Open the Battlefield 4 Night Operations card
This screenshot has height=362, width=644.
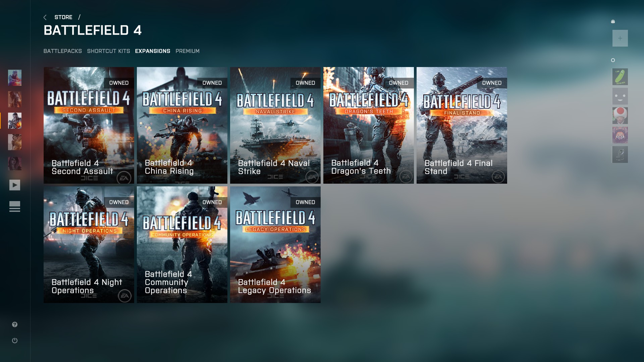click(x=89, y=245)
